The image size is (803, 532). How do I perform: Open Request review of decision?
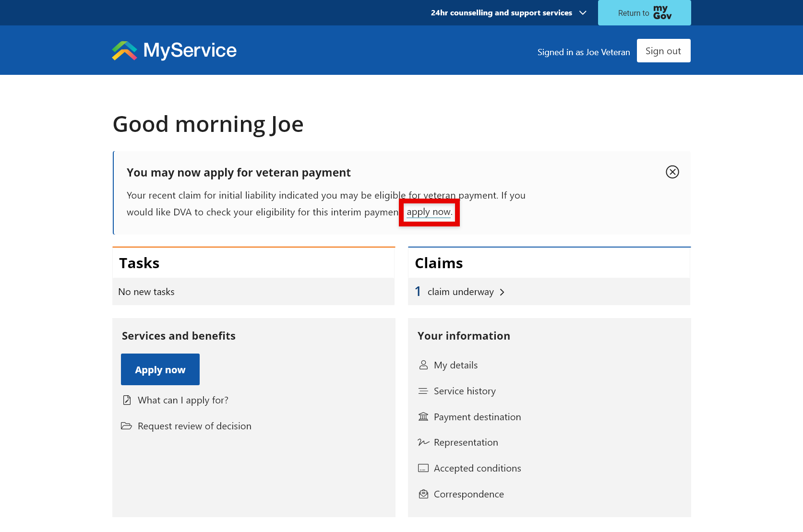pyautogui.click(x=194, y=426)
